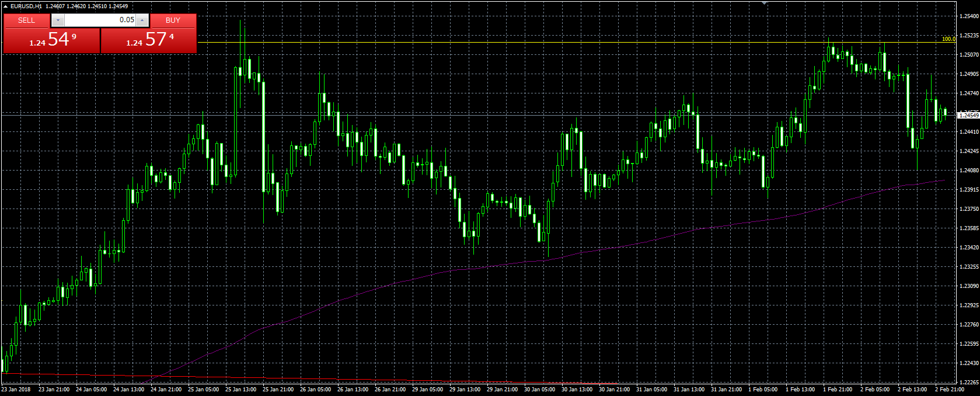Click the 1 Feb 21:00 time label
Screen dimensions: 980x396
coord(838,390)
